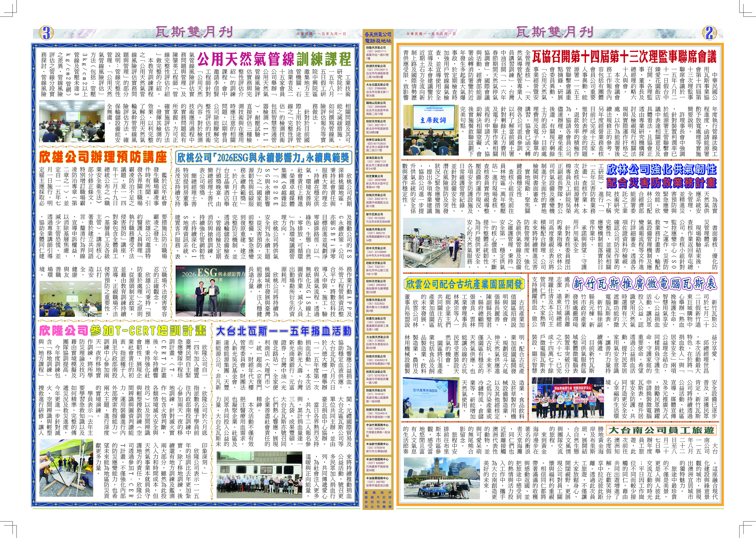
Task: Click the 欣高石油氣公司 directory entry
Action: [378, 377]
